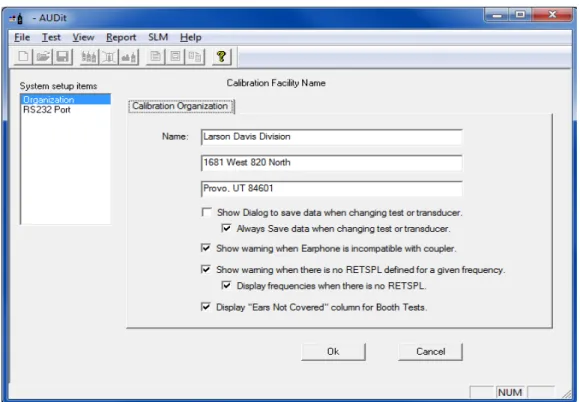Select RS232 Port in setup items list
This screenshot has width=580, height=402.
(x=66, y=110)
